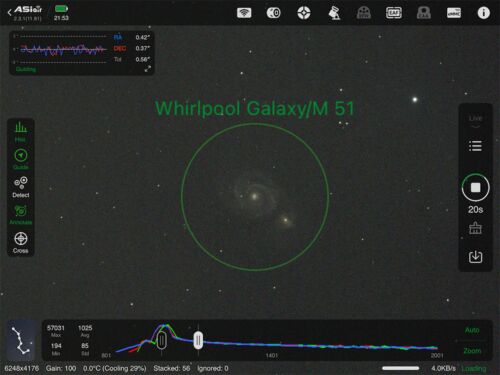Click Auto histogram stretch
This screenshot has width=500, height=375.
(x=472, y=330)
